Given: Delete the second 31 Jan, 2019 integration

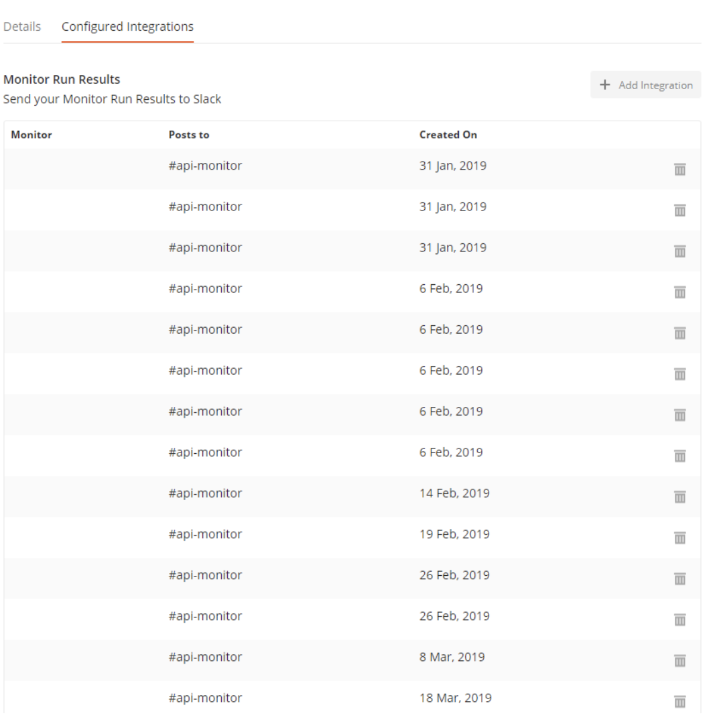Looking at the screenshot, I should (679, 210).
